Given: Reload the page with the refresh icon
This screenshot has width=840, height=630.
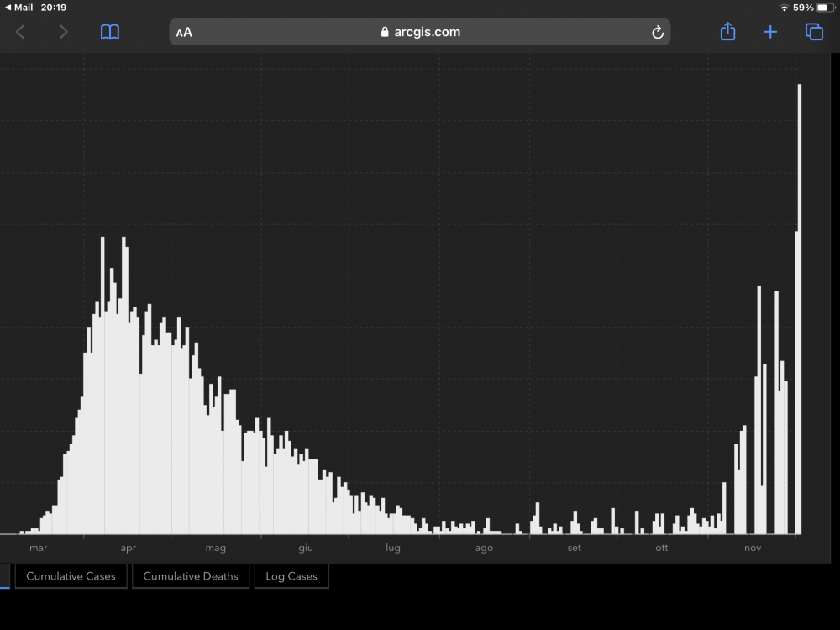Looking at the screenshot, I should tap(658, 33).
